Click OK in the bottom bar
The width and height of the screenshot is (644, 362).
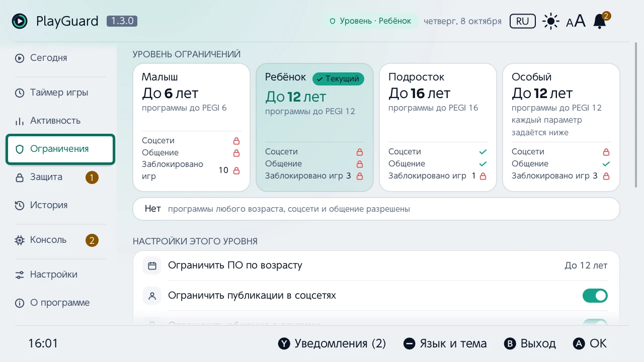[590, 344]
